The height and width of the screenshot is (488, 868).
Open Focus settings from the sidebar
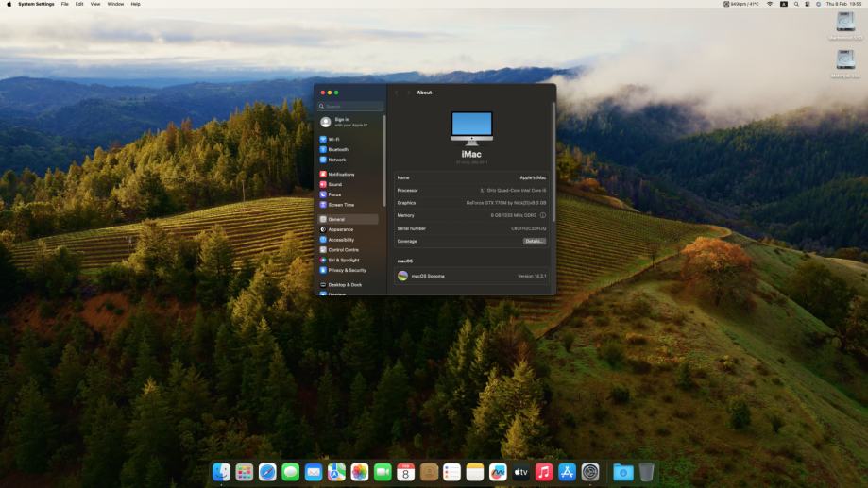click(334, 194)
